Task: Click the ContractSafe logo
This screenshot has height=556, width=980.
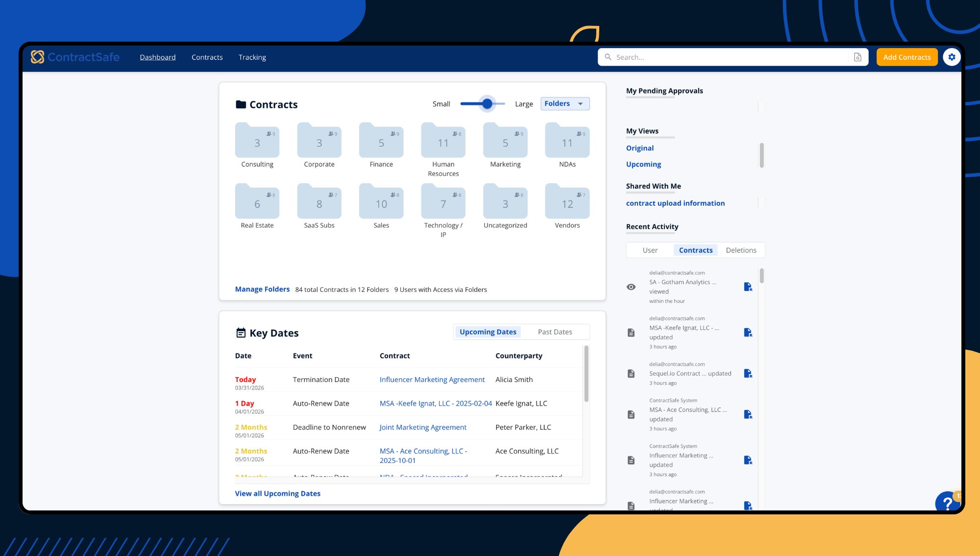Action: click(75, 57)
